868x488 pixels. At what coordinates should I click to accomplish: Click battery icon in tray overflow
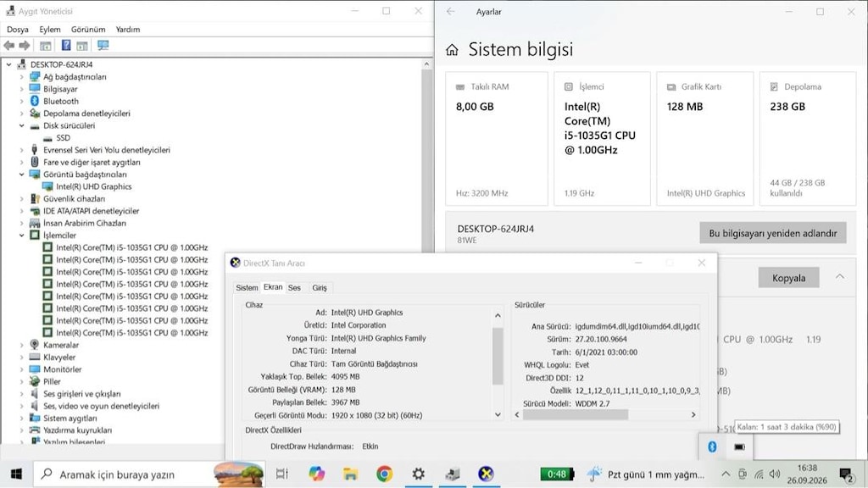coord(739,446)
